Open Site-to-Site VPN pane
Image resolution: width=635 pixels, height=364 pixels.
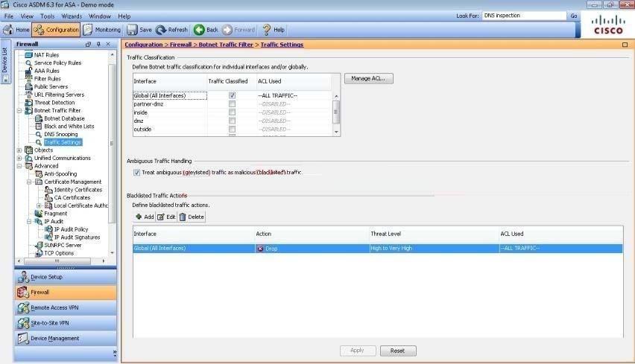pyautogui.click(x=66, y=323)
